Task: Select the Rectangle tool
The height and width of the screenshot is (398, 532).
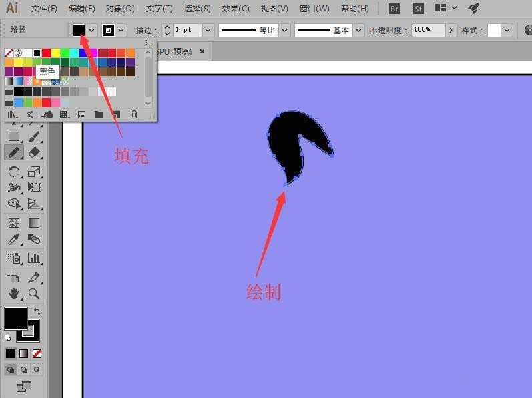Action: click(13, 136)
